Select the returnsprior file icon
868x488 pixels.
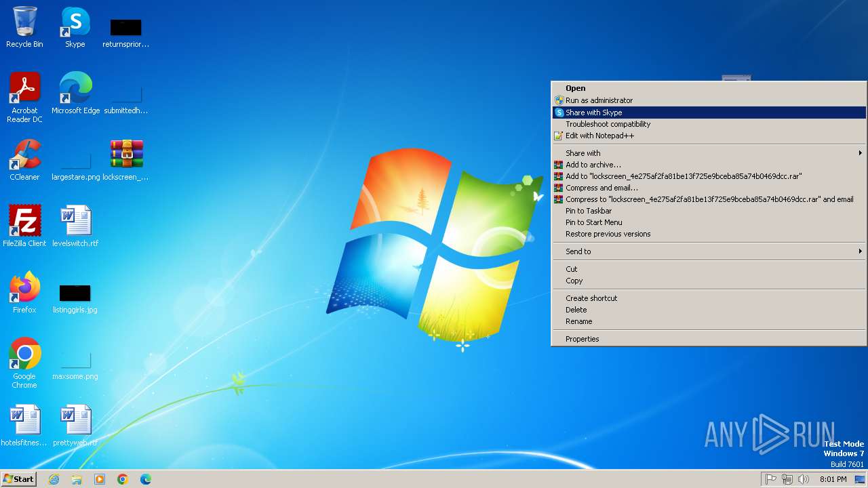click(126, 33)
